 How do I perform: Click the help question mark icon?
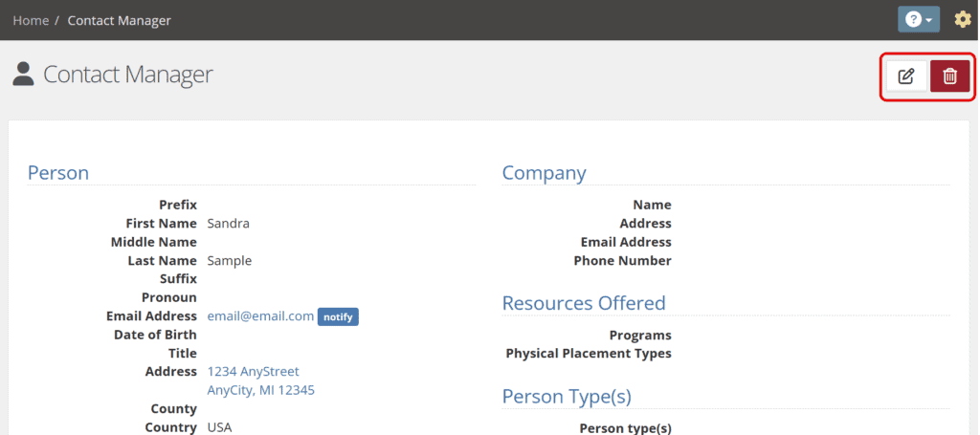(x=912, y=20)
